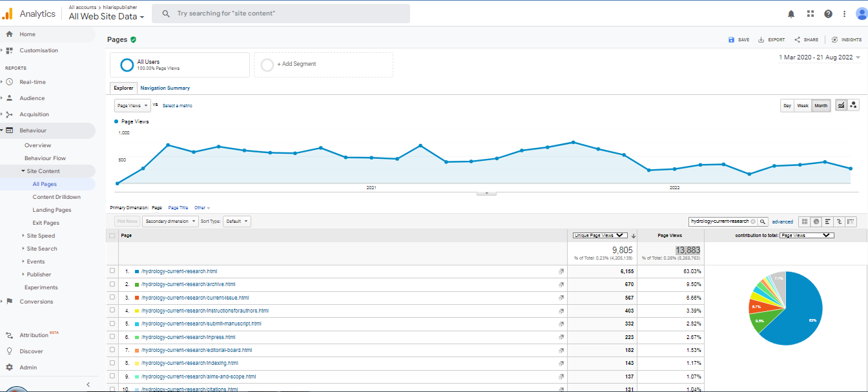Switch to the Navigation Summary tab
Screen dimensions: 868x392
click(x=165, y=88)
